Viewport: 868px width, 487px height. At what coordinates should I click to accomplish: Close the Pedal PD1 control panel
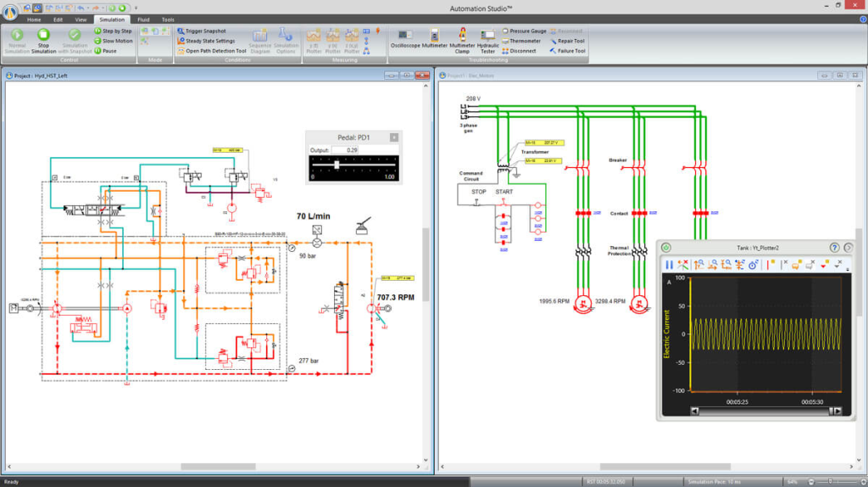click(x=393, y=137)
